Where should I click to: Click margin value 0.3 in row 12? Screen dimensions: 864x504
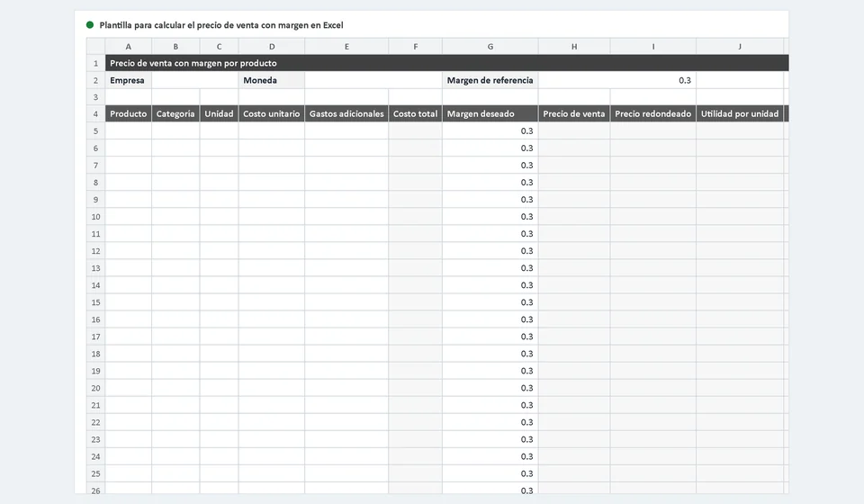click(490, 250)
